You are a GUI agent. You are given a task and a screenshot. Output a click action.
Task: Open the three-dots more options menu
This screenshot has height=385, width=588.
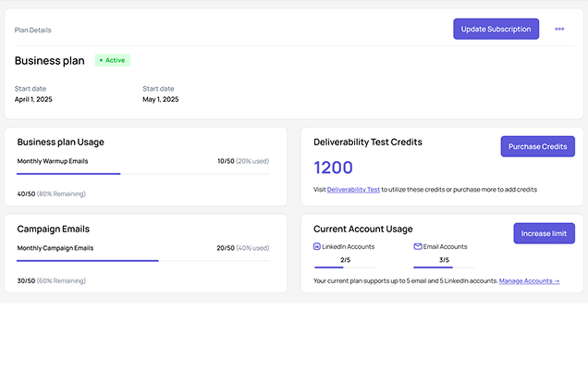click(559, 29)
